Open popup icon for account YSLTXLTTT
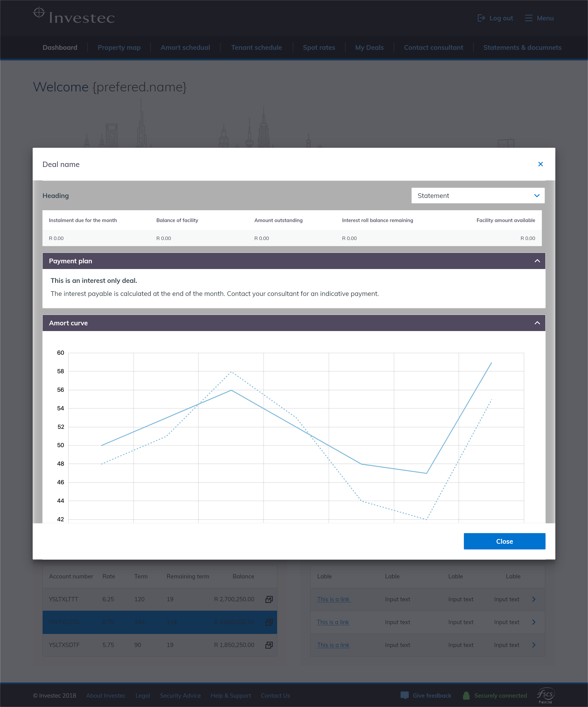 click(x=269, y=599)
